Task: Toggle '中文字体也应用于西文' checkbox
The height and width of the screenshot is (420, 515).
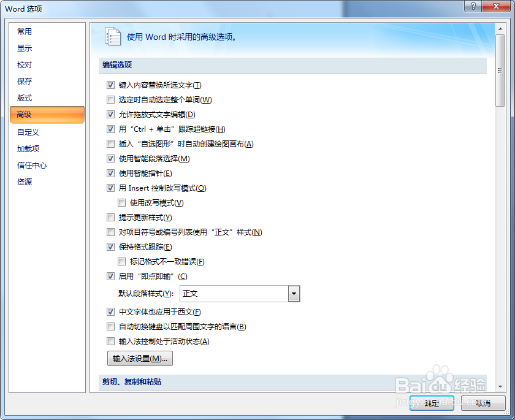Action: tap(111, 311)
